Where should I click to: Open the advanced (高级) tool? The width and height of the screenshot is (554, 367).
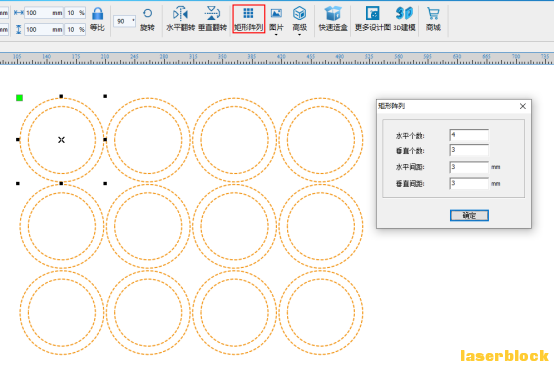(300, 19)
